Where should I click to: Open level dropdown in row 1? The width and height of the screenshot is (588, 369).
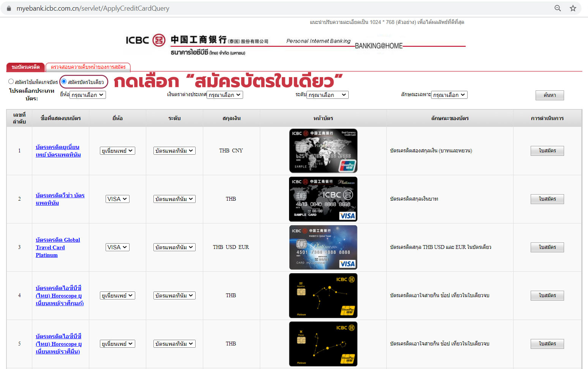[x=174, y=150]
